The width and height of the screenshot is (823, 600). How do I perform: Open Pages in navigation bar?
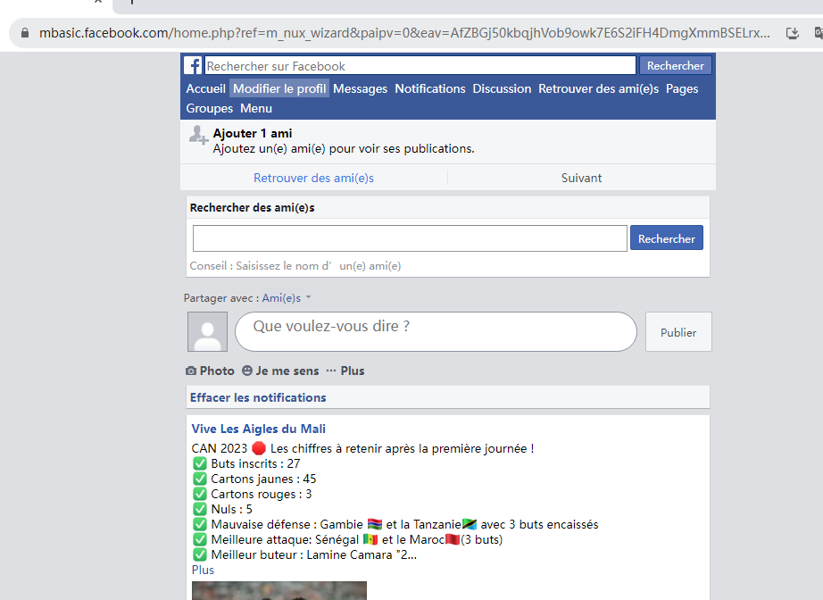pyautogui.click(x=682, y=89)
